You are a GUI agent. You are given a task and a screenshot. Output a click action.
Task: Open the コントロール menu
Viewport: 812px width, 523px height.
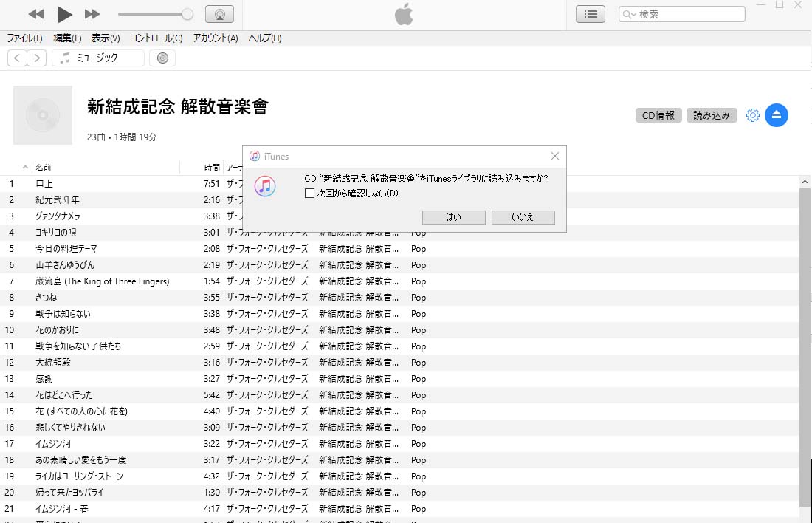click(156, 38)
